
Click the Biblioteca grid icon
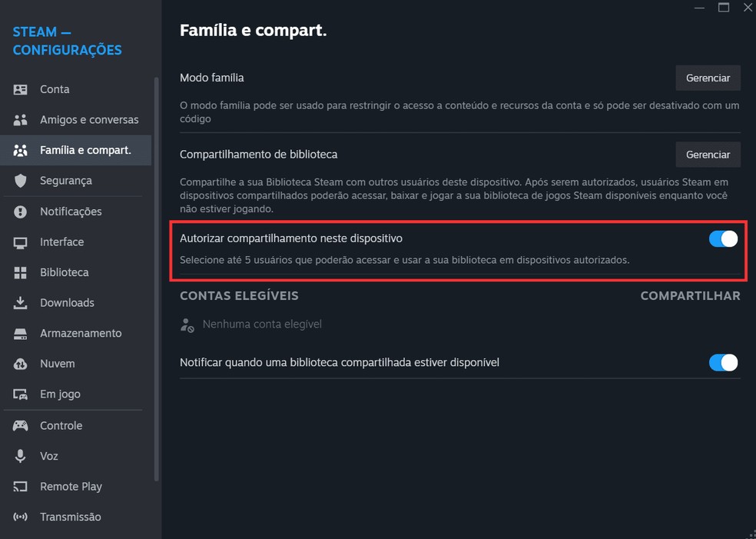pyautogui.click(x=21, y=273)
